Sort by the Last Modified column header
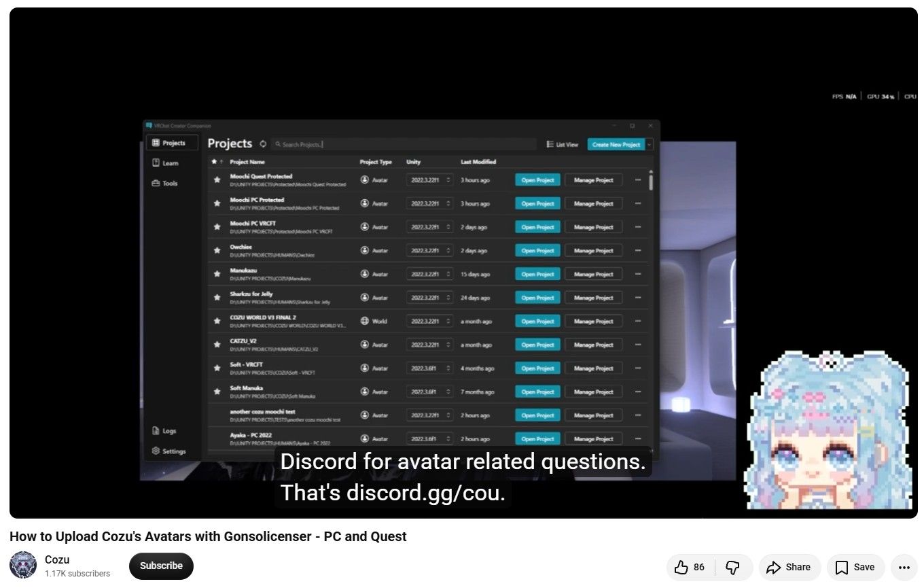The height and width of the screenshot is (588, 924). 478,162
